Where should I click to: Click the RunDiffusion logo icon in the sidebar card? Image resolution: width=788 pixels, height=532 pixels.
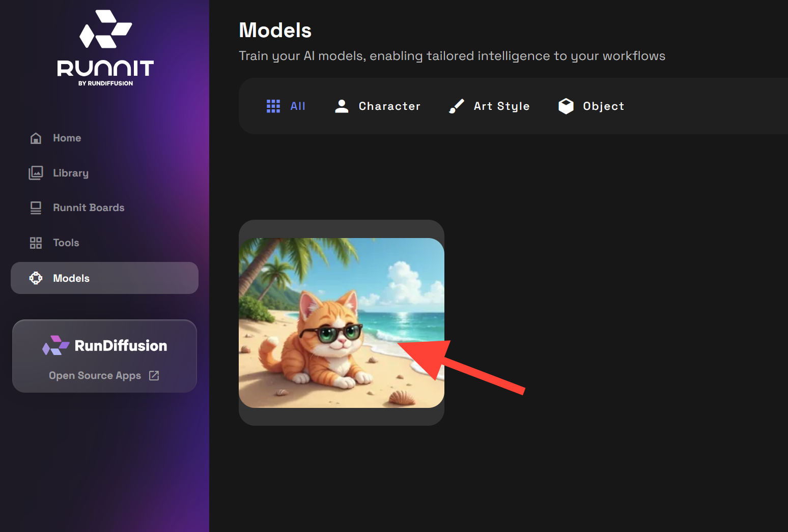point(55,345)
